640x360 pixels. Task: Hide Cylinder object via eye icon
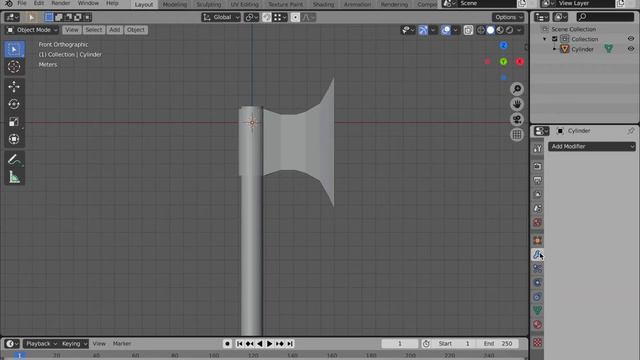click(x=631, y=49)
